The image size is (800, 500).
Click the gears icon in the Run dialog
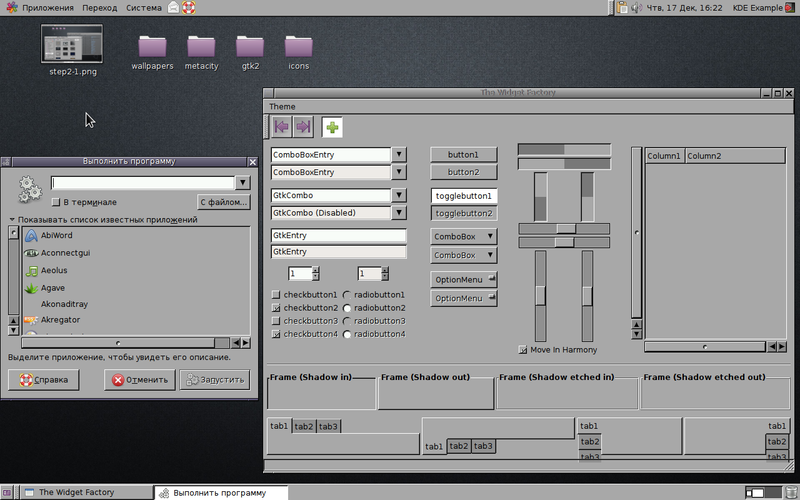30,190
